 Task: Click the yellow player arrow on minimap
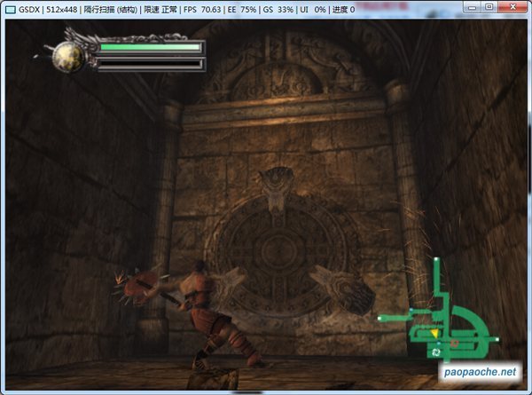[x=434, y=333]
